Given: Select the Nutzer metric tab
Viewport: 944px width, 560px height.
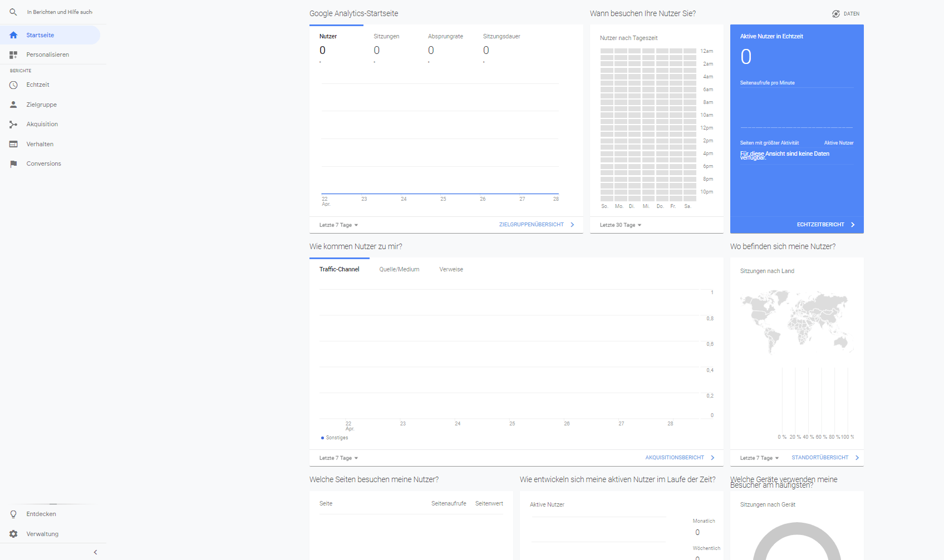Looking at the screenshot, I should [x=336, y=46].
